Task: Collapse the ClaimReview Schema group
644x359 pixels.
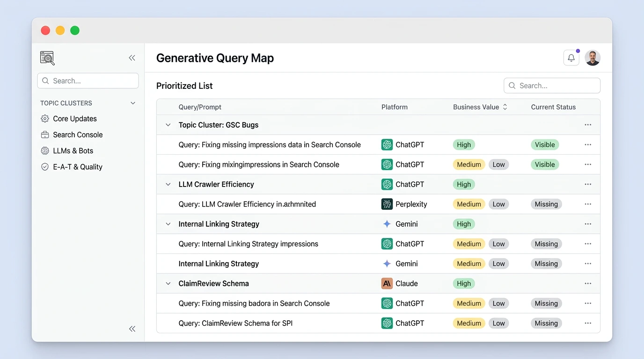Action: click(168, 283)
